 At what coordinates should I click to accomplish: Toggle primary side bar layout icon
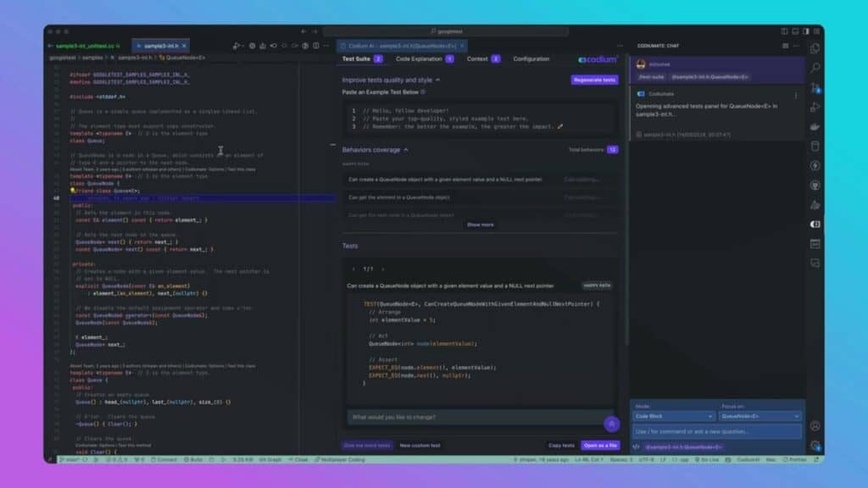pos(784,31)
